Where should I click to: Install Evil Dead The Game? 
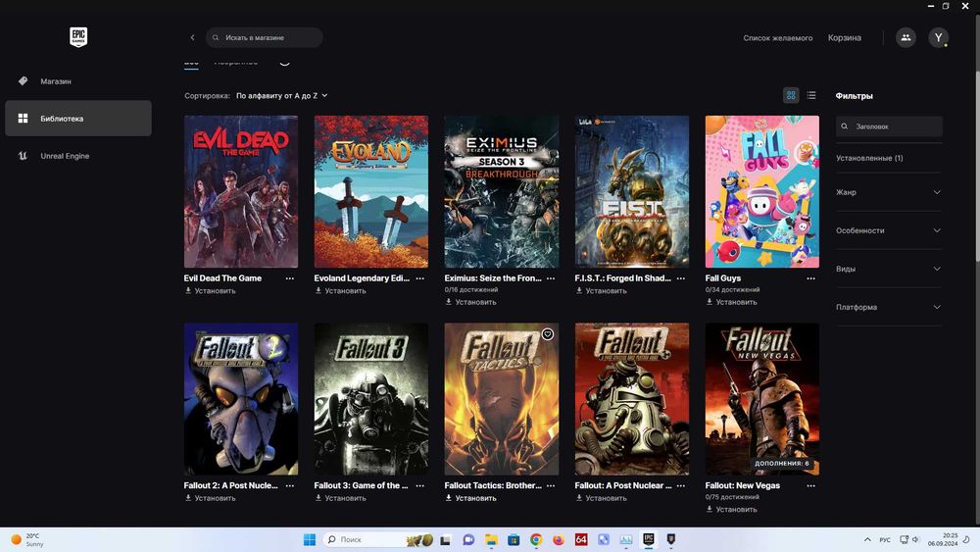tap(210, 290)
